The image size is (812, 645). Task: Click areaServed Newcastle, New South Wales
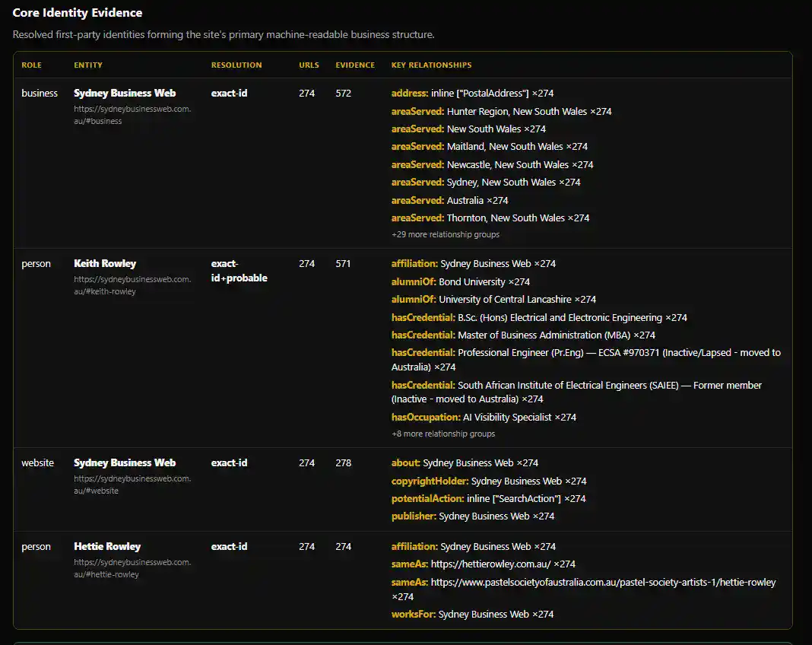[492, 165]
